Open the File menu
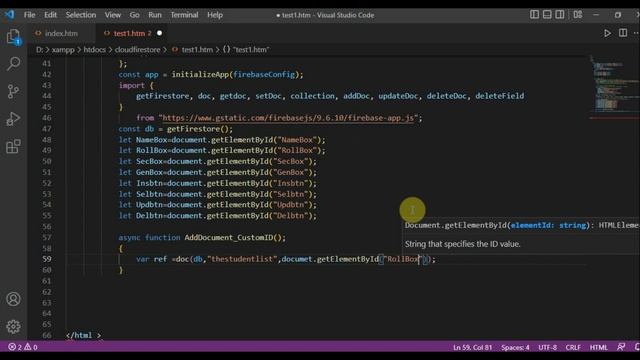The height and width of the screenshot is (360, 640). (29, 15)
